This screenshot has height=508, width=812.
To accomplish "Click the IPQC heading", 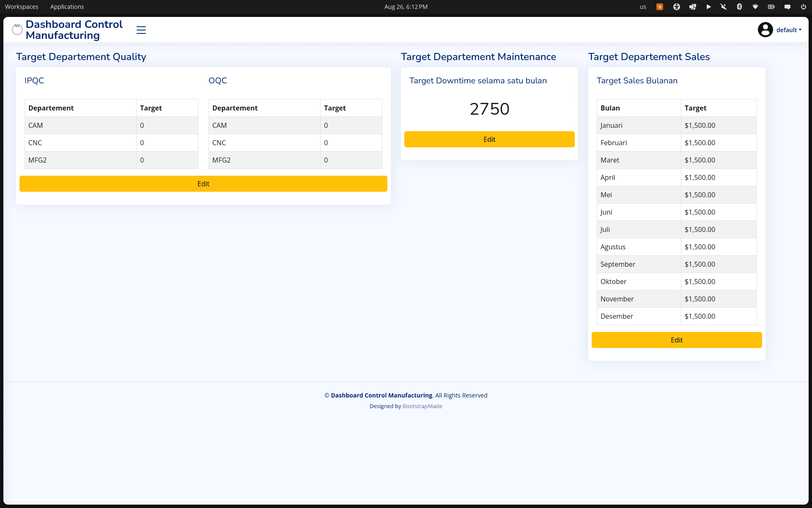I will (34, 80).
